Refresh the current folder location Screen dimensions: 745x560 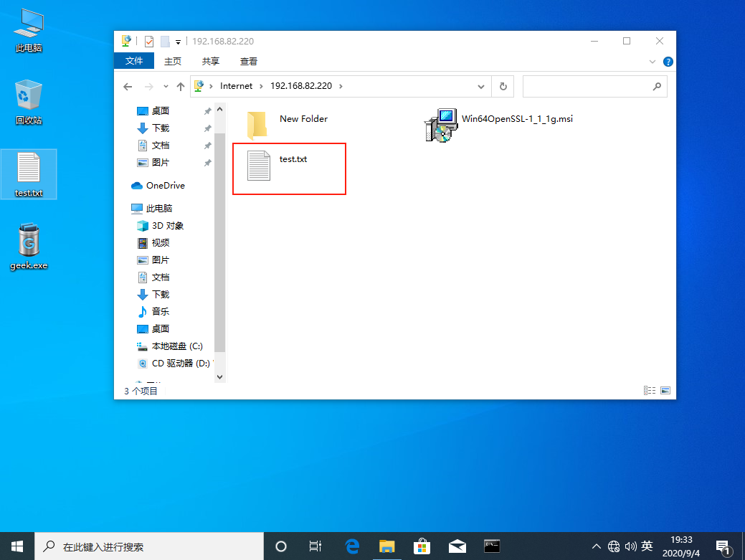(503, 87)
